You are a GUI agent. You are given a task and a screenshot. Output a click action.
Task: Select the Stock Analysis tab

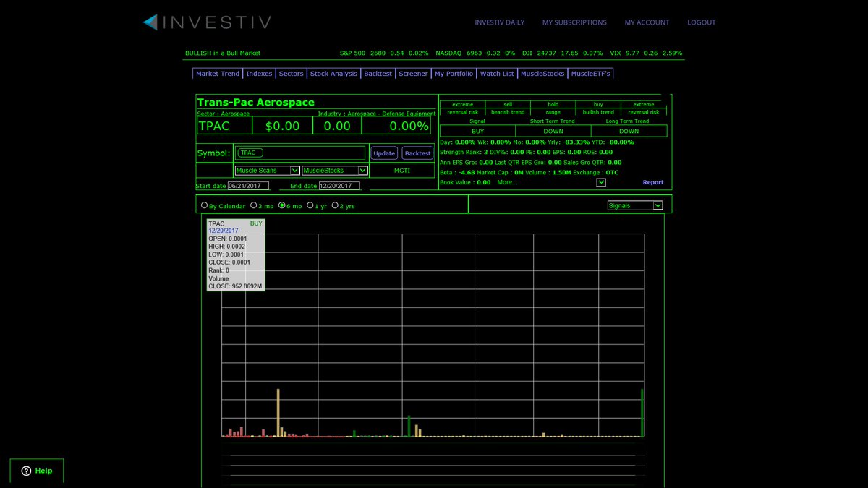[x=333, y=74]
